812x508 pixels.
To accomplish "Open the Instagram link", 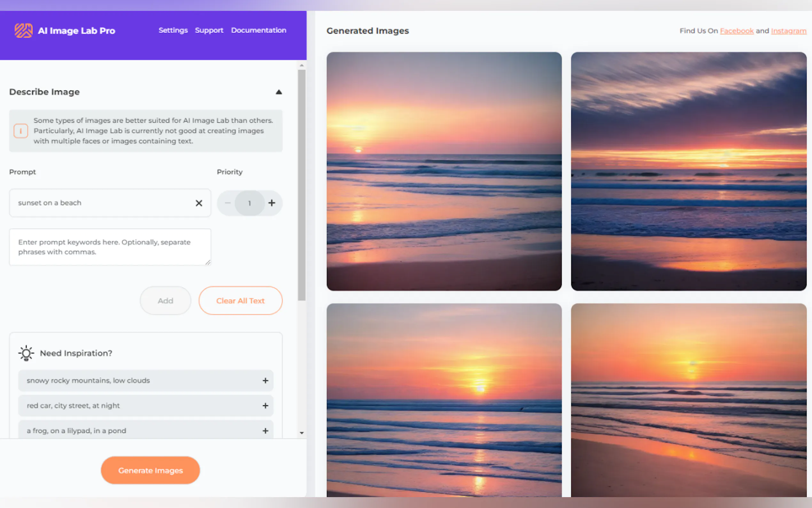I will (788, 31).
